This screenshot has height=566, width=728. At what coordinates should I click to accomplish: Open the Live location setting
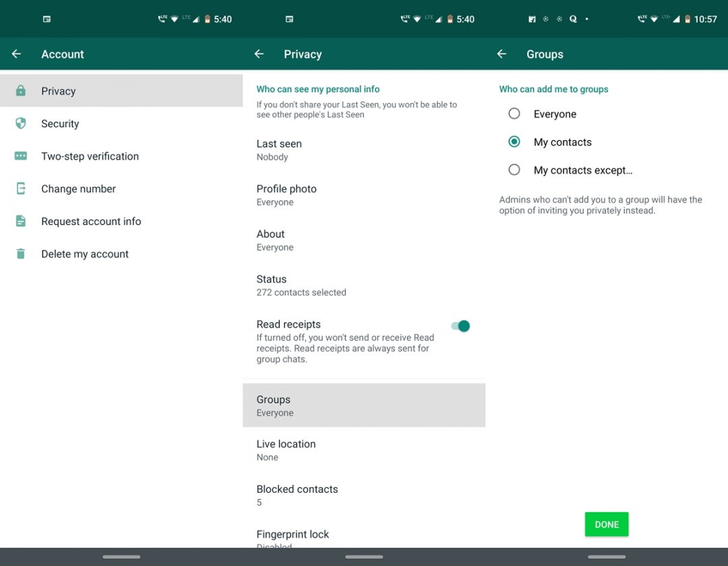(364, 449)
